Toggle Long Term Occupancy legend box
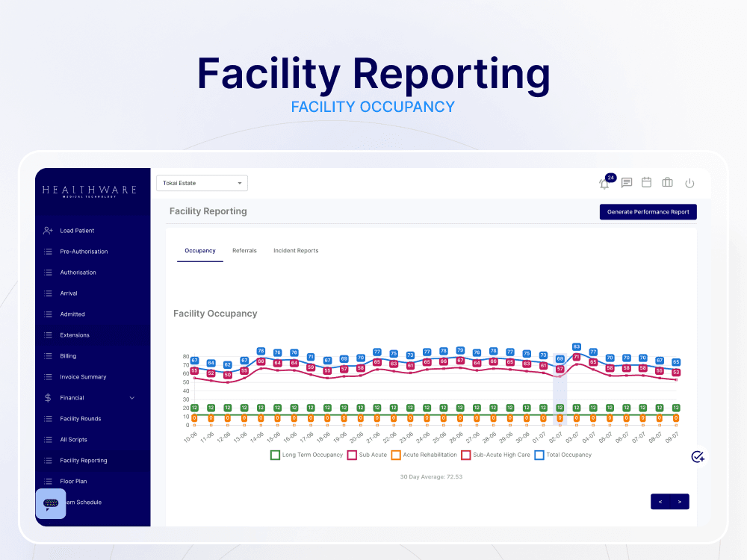Image resolution: width=747 pixels, height=560 pixels. click(x=275, y=455)
